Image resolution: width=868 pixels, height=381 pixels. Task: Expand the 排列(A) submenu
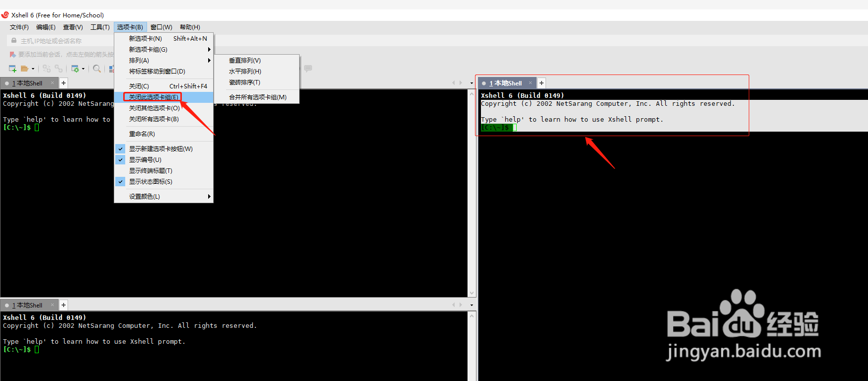pyautogui.click(x=164, y=60)
